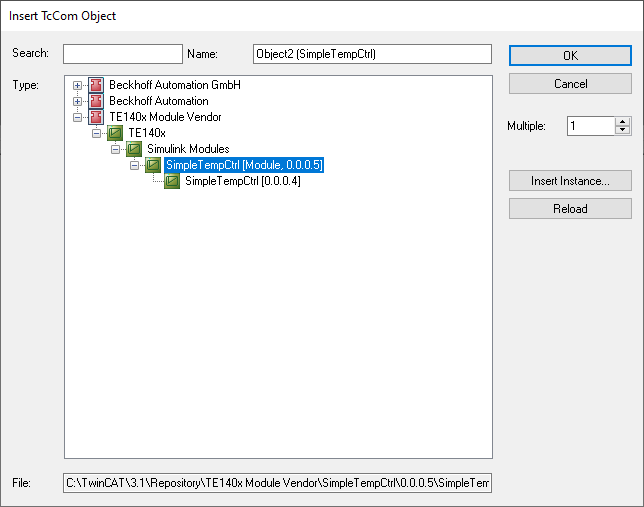Select the TE140x tree item
Viewport: 644px width, 507px height.
point(147,133)
